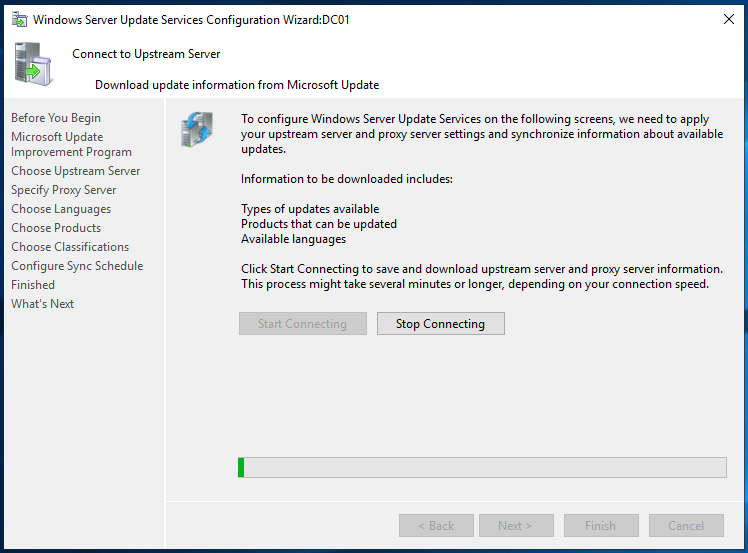Go to Choose Products step
Viewport: 748px width, 553px height.
(x=56, y=228)
